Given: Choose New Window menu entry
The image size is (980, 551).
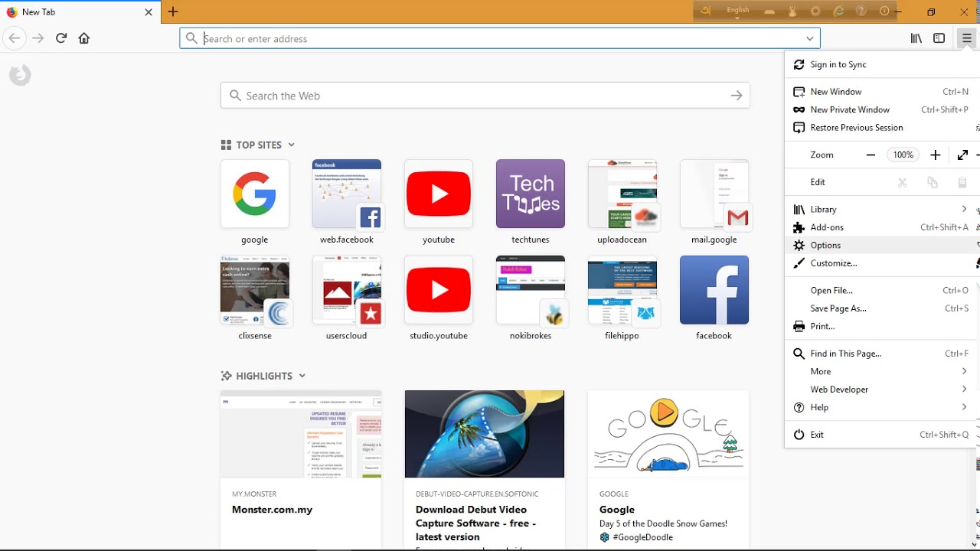Looking at the screenshot, I should [x=882, y=92].
